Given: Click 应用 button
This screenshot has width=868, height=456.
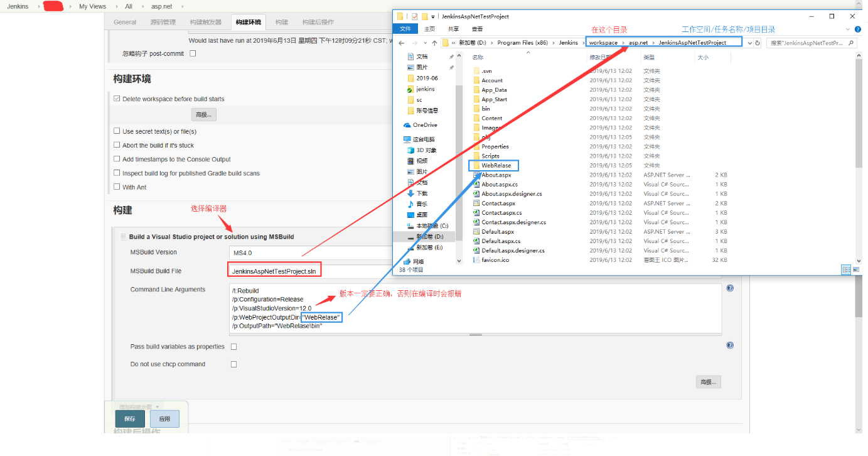Looking at the screenshot, I should (x=164, y=418).
